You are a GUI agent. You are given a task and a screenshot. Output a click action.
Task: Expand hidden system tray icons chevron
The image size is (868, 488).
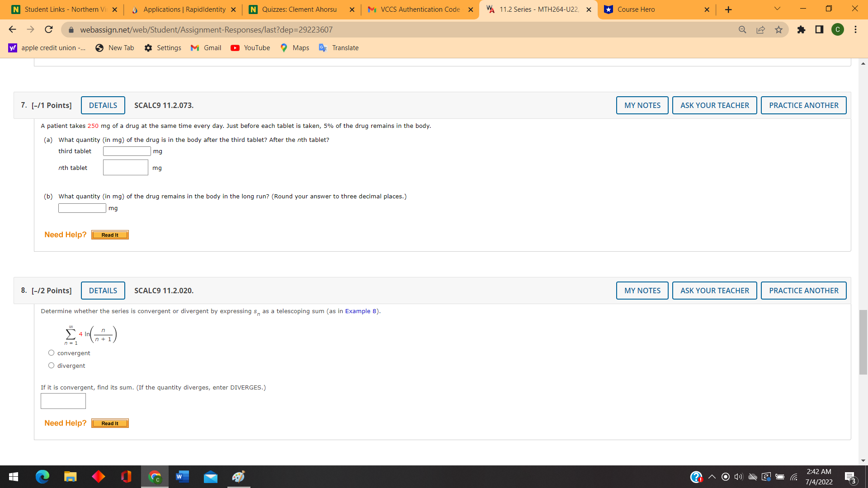coord(712,477)
